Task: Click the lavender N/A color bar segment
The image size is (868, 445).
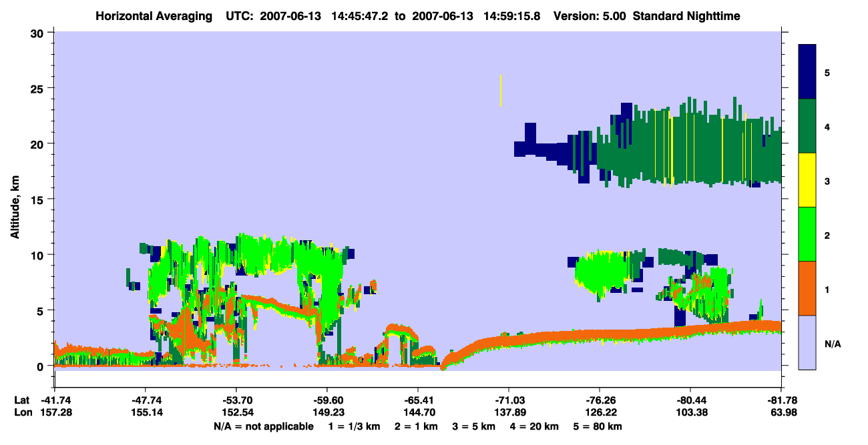Action: [x=807, y=342]
